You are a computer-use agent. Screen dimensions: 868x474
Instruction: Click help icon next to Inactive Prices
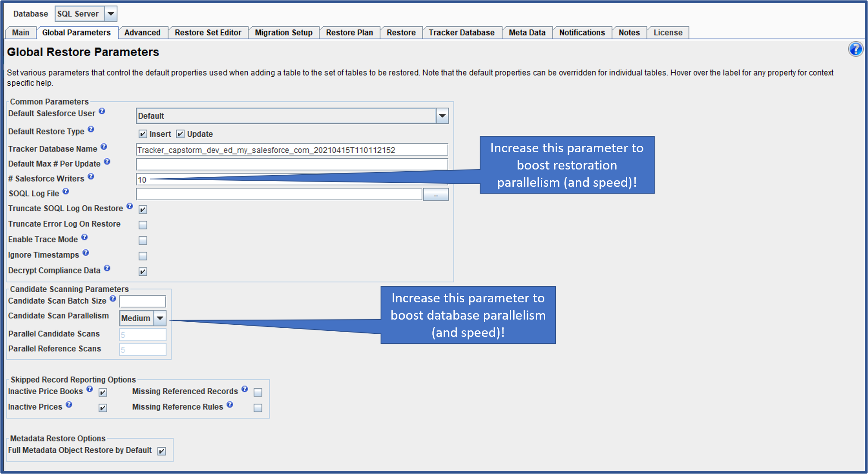click(x=69, y=405)
